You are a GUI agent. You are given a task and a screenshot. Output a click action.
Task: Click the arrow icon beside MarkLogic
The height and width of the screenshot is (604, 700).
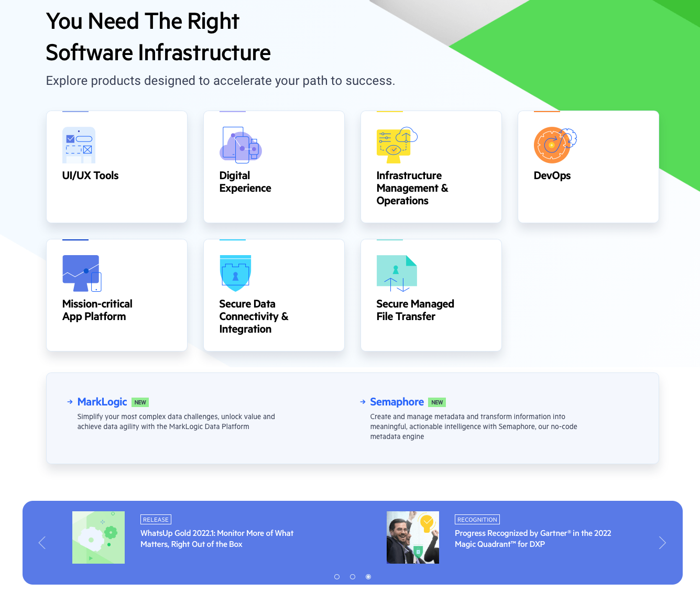pos(70,402)
